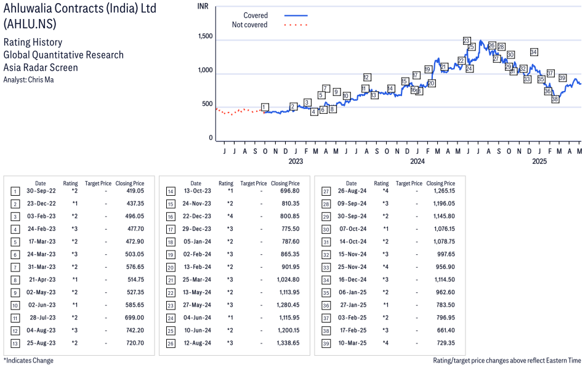Click closing price '1,265.15'

point(445,191)
